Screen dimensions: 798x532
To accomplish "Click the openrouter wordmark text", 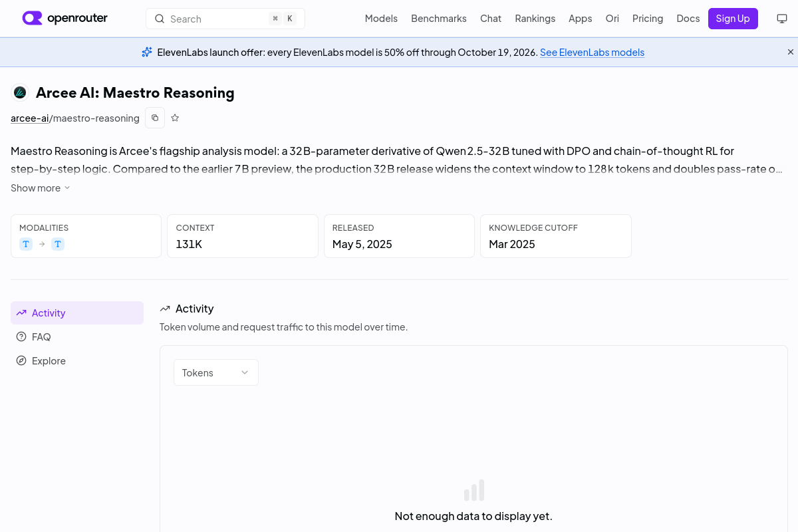I will coord(77,18).
